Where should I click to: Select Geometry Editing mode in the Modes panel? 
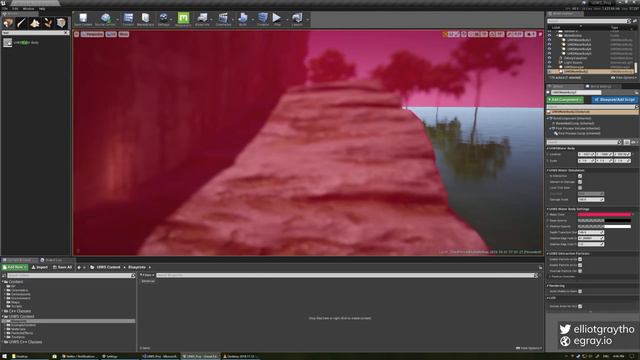tap(61, 23)
